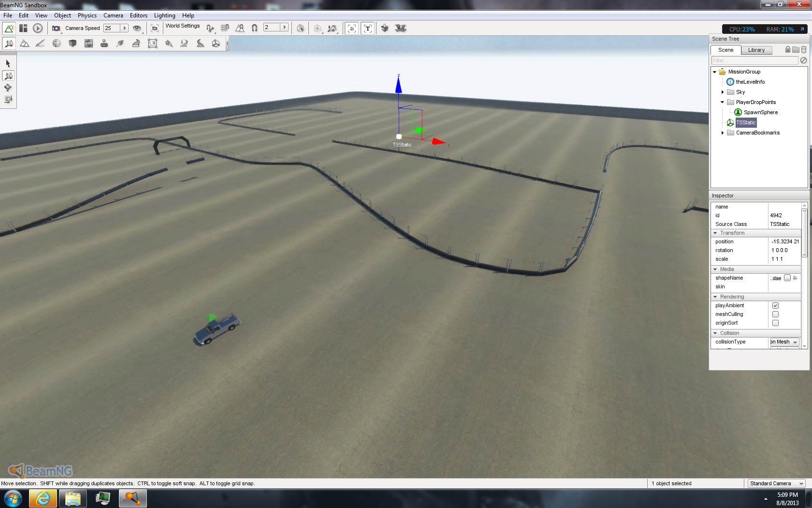The height and width of the screenshot is (508, 812).
Task: Select the Forest Editor leaf icon
Action: click(x=120, y=44)
